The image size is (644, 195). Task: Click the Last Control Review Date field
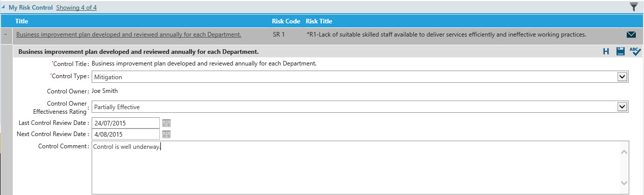pos(126,123)
